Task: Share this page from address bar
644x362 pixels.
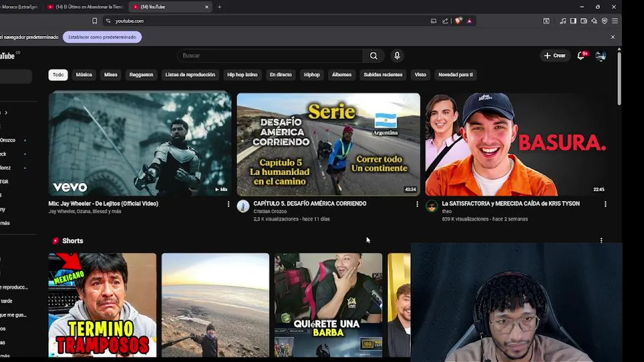Action: tap(445, 21)
